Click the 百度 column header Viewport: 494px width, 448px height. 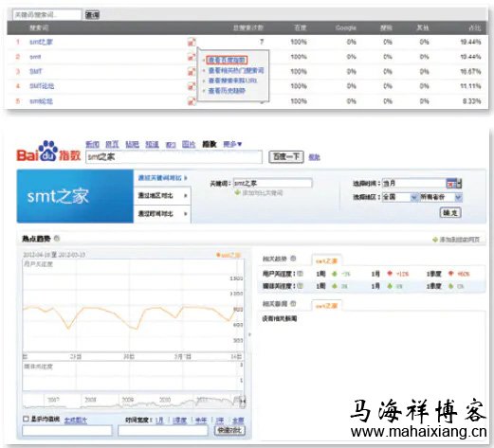300,27
